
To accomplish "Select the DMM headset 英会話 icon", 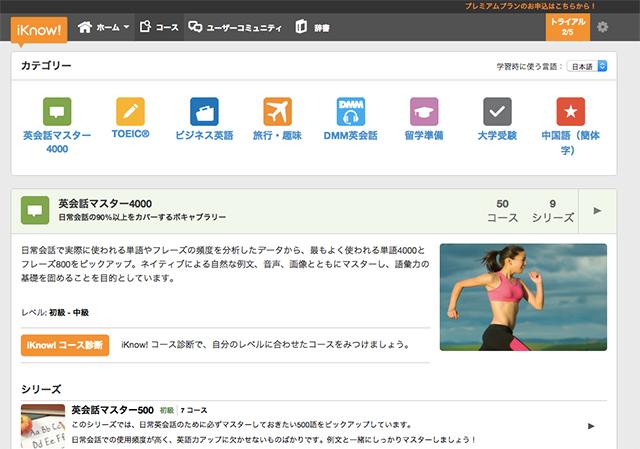I will click(351, 111).
